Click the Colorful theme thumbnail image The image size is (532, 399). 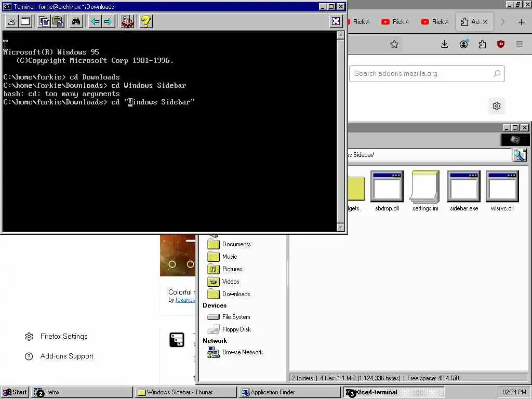178,256
